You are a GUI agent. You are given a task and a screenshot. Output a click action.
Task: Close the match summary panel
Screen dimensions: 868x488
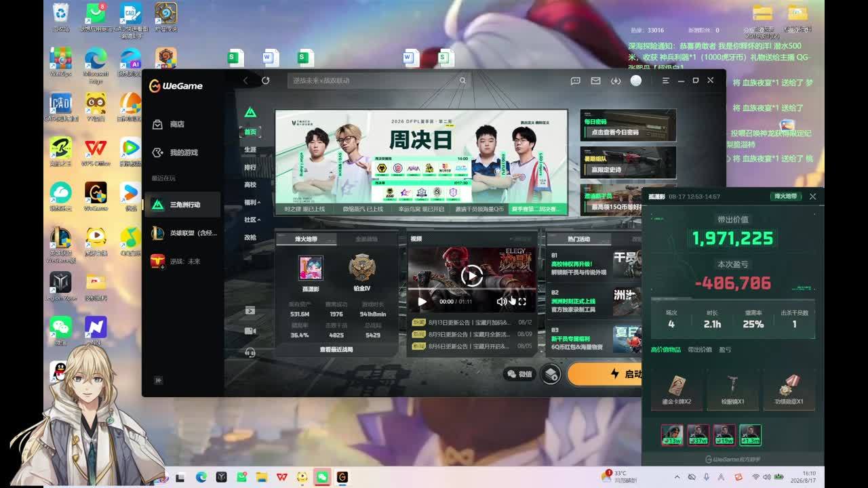coord(813,197)
